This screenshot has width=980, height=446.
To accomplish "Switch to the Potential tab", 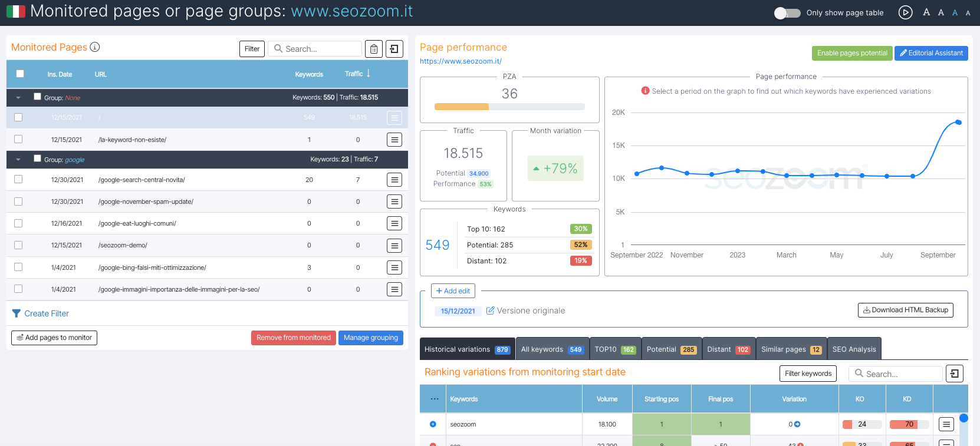I will (671, 349).
